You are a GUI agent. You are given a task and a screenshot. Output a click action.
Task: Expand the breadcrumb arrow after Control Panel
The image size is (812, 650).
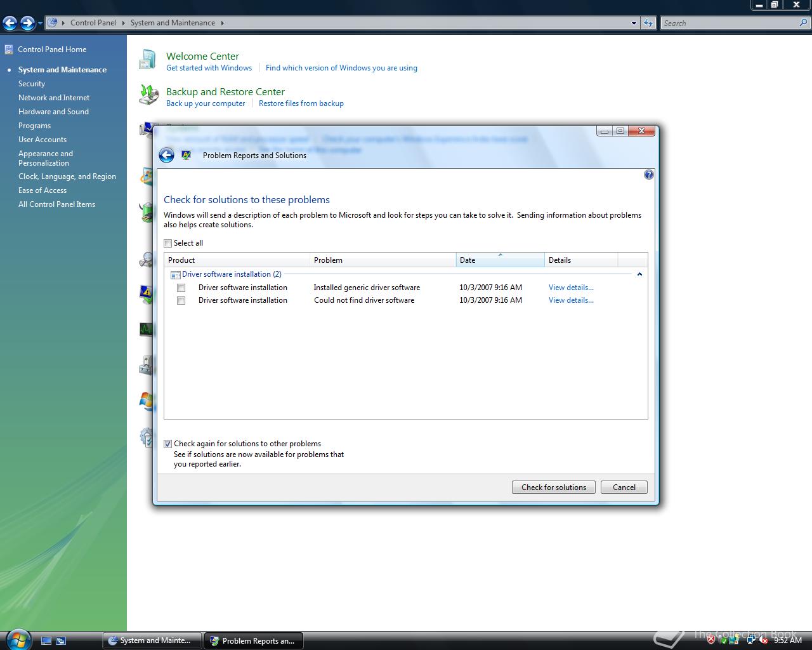pyautogui.click(x=123, y=23)
